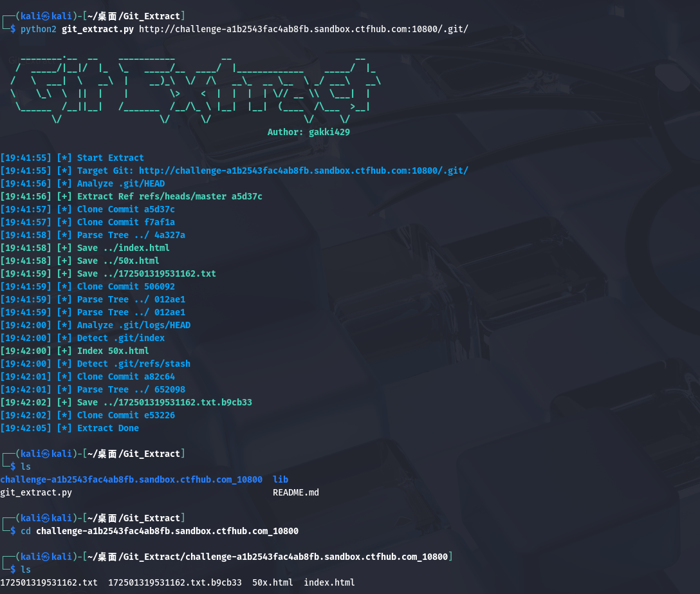This screenshot has width=700, height=594.
Task: Click git_extract.py in the ls file listing
Action: [36, 492]
